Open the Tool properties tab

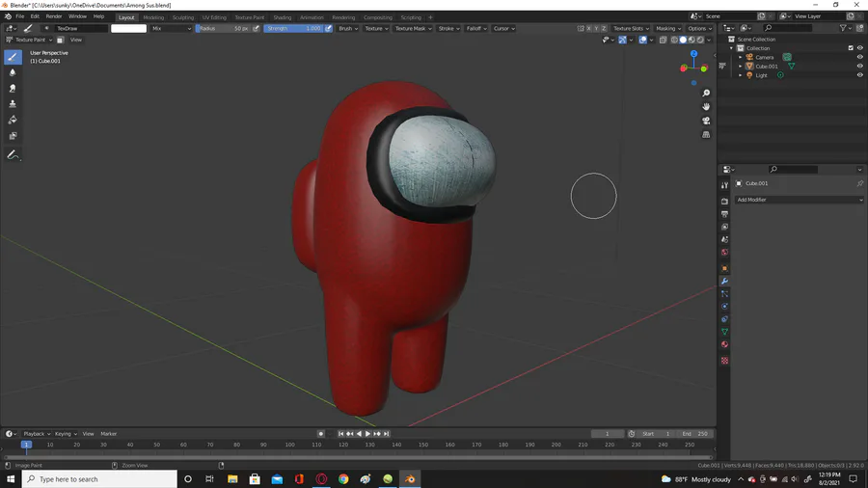pos(724,185)
